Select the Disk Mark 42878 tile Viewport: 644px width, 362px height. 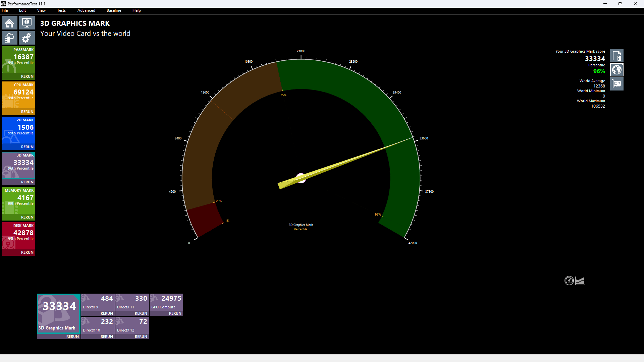point(18,236)
